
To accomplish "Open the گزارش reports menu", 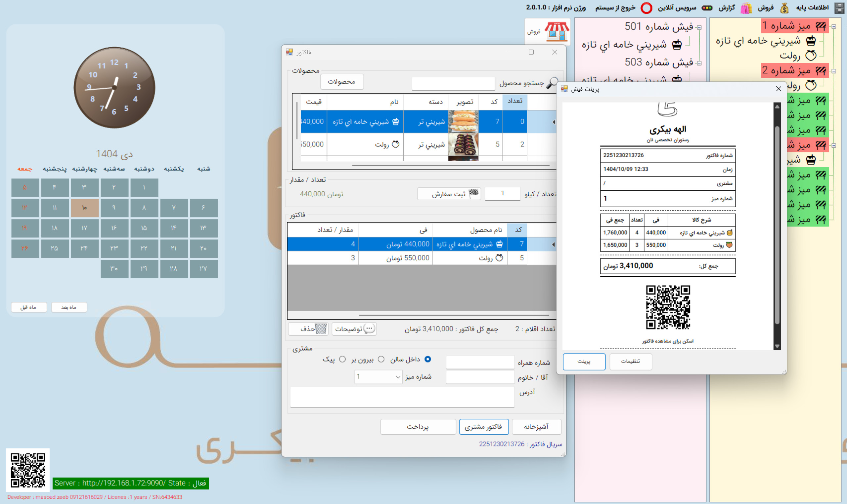I will click(727, 8).
